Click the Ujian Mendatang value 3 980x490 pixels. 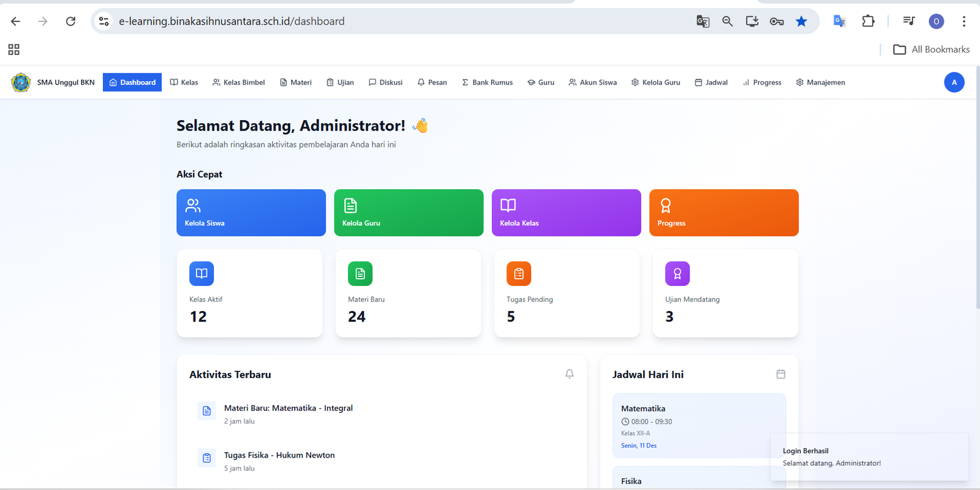coord(669,317)
